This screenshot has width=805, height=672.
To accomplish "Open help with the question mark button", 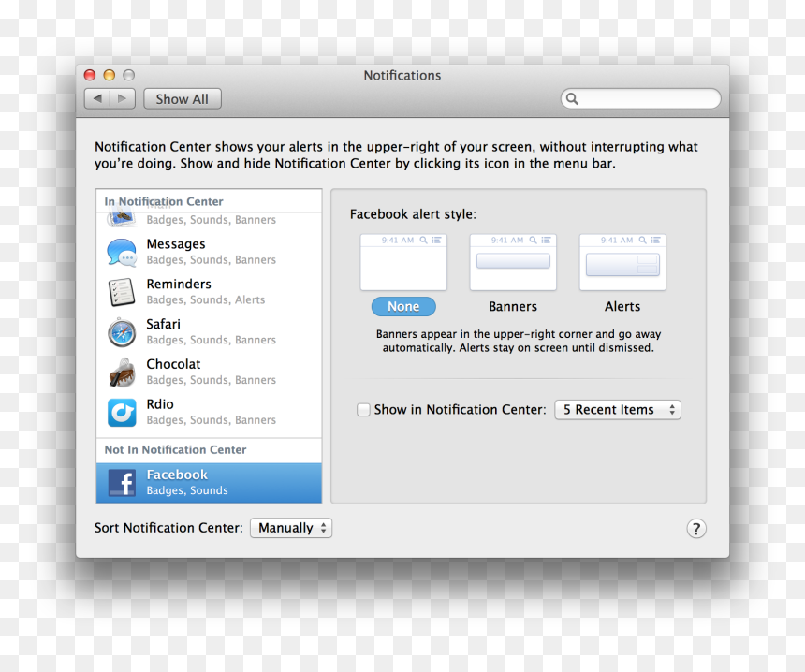I will [696, 528].
